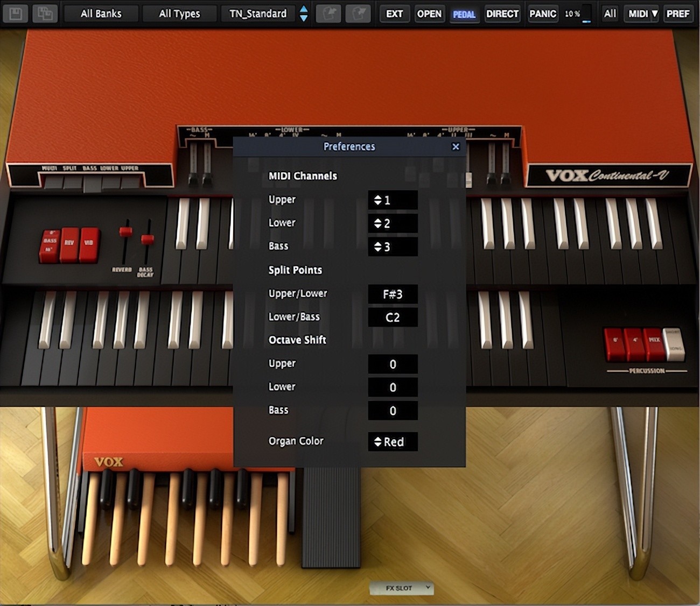
Task: Click the left import arrow icon
Action: (328, 13)
